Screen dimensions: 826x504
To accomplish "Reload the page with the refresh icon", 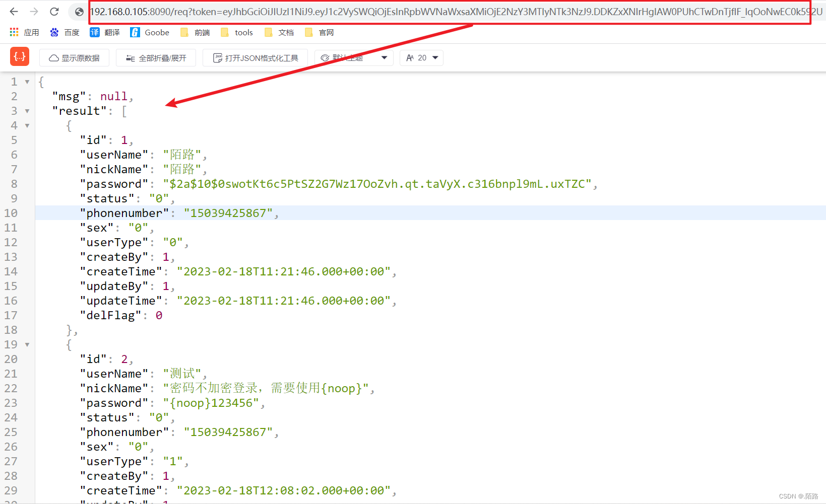I will point(54,12).
